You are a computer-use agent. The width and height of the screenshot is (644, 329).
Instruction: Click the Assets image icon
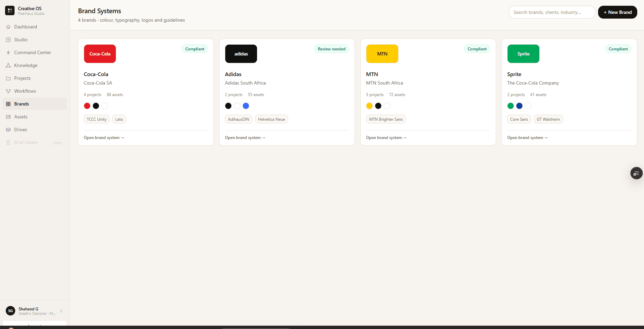[x=8, y=117]
